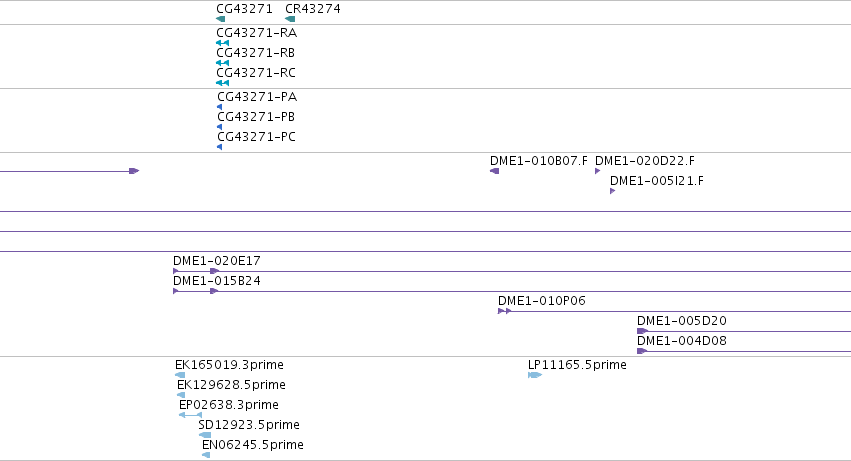Click the CG43271 gene arrow glyph
Screen dimensions: 851x461
(220, 19)
